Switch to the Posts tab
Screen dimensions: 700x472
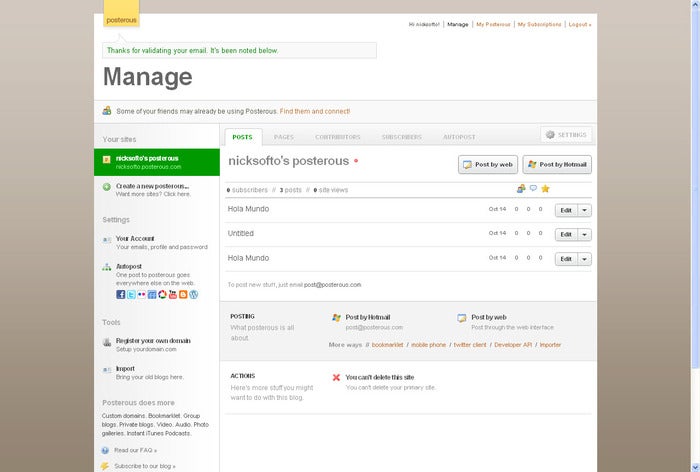(x=242, y=137)
